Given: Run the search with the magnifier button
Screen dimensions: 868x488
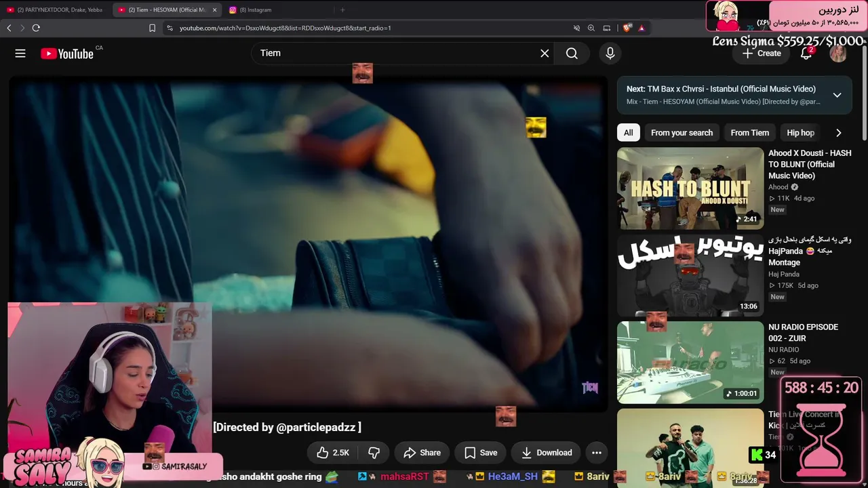Looking at the screenshot, I should point(572,53).
